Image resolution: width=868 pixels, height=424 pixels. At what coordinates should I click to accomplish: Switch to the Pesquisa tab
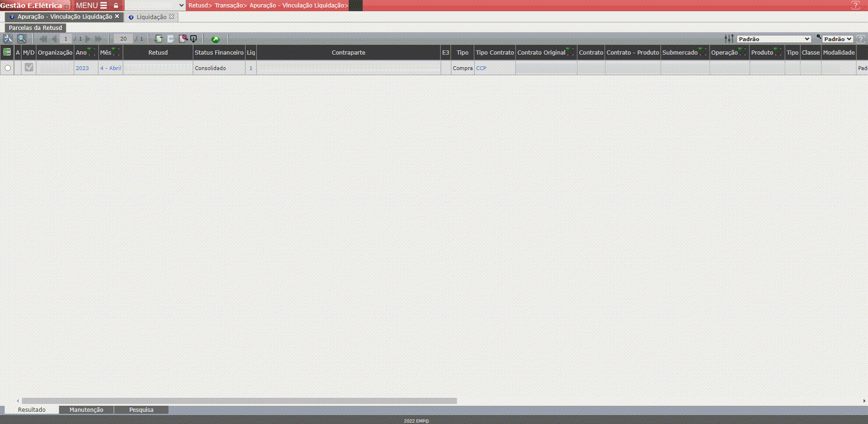coord(141,410)
